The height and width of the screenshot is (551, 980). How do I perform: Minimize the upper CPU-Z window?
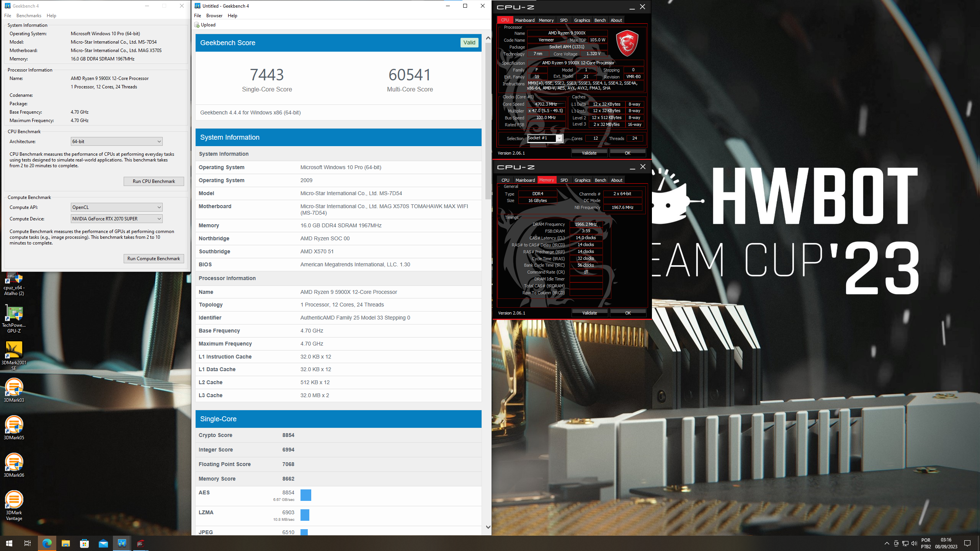pos(632,7)
